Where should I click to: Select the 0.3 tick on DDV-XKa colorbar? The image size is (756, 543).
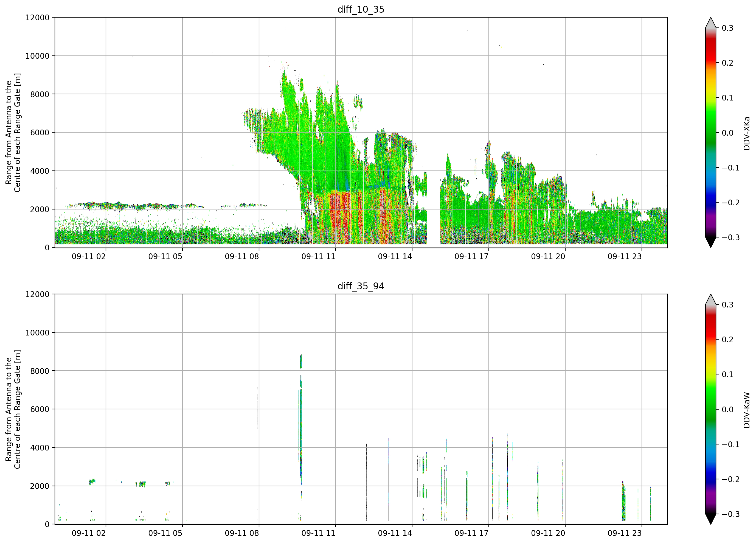[728, 28]
